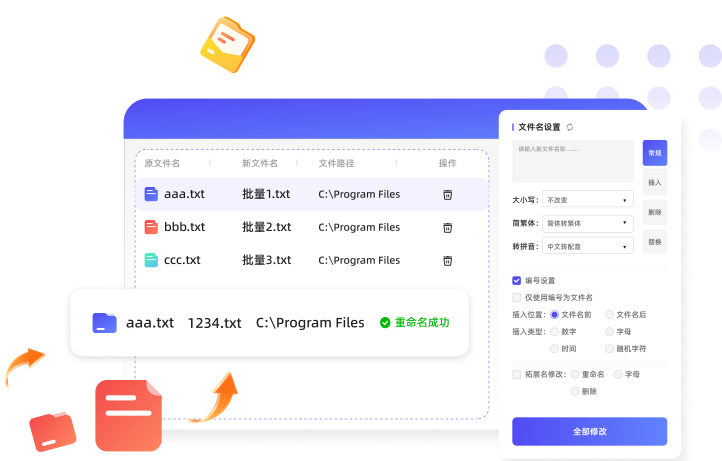
Task: Click the 重命名成功 status text
Action: (422, 322)
